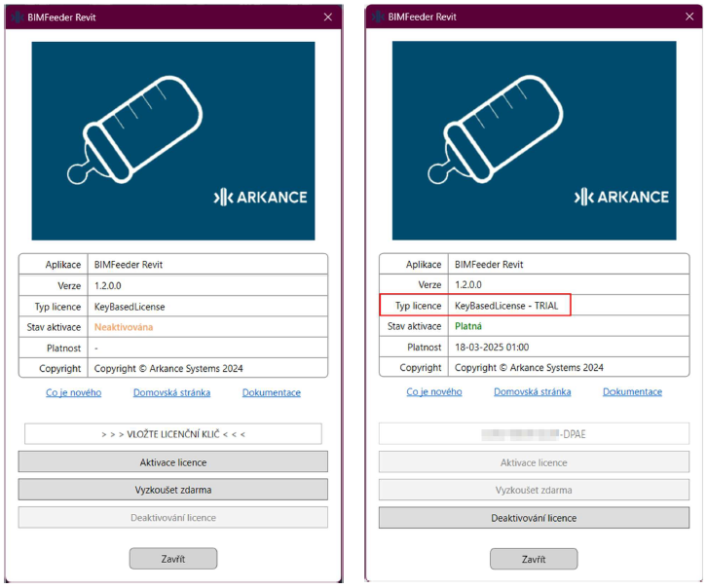Click the Arkance logo in the right dialog banner
Image resolution: width=707 pixels, height=588 pixels.
click(621, 197)
